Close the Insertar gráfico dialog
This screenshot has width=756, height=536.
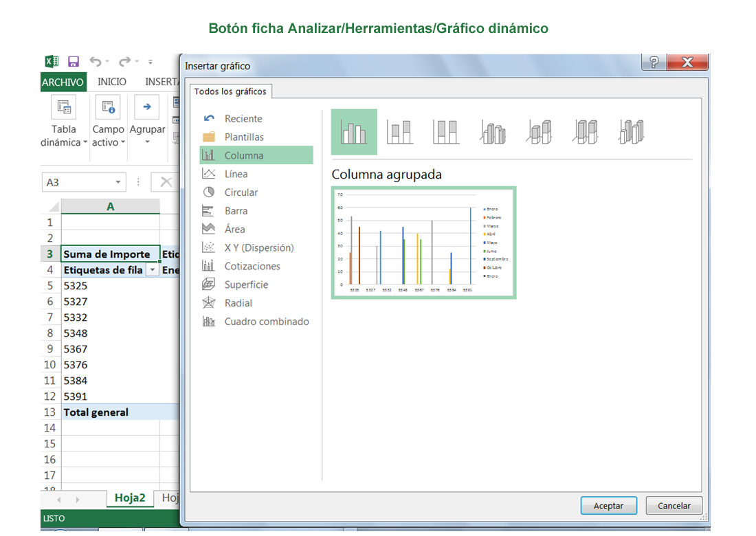(x=687, y=62)
